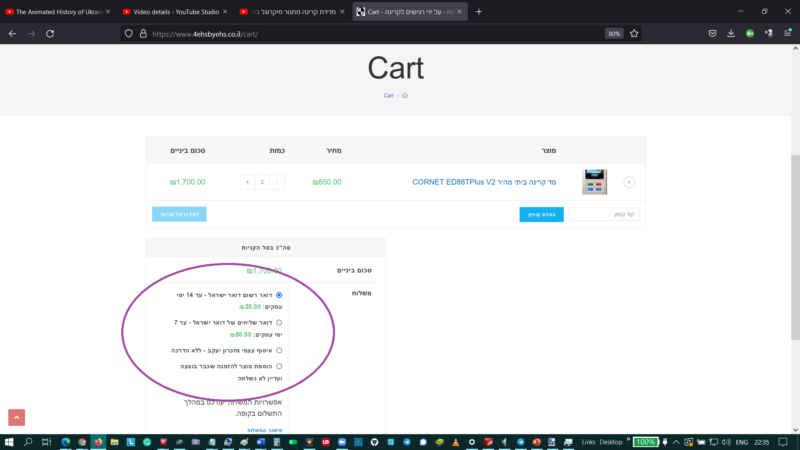Viewport: 800px width, 450px height.
Task: Click the Cart breadcrumb link
Action: (x=388, y=95)
